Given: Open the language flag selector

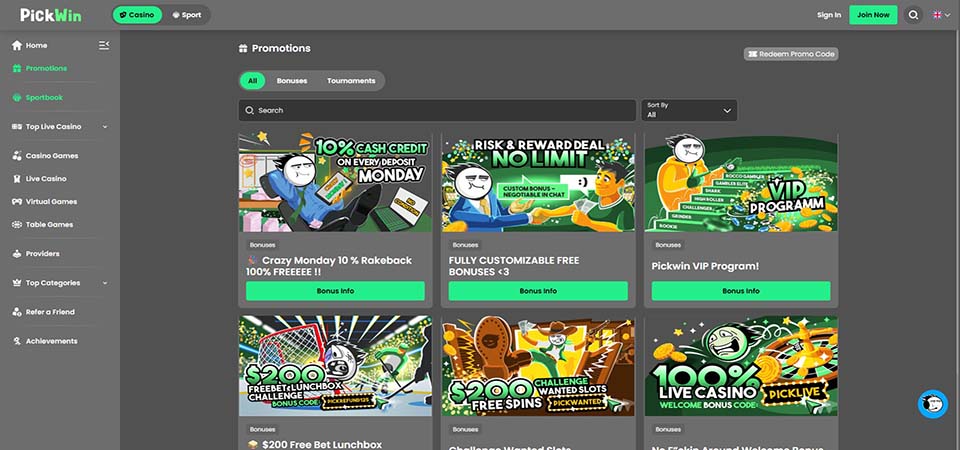Looking at the screenshot, I should (941, 15).
